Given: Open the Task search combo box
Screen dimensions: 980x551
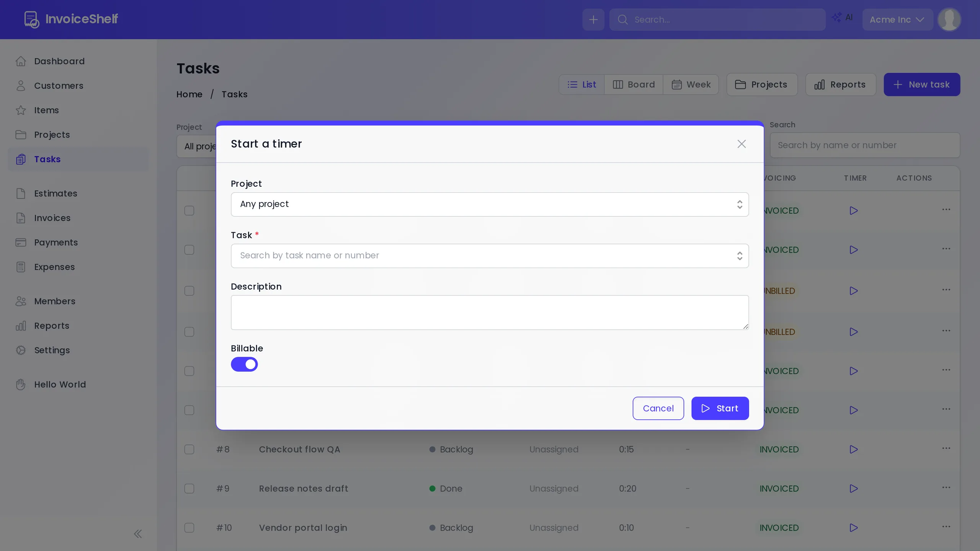Looking at the screenshot, I should pyautogui.click(x=490, y=256).
